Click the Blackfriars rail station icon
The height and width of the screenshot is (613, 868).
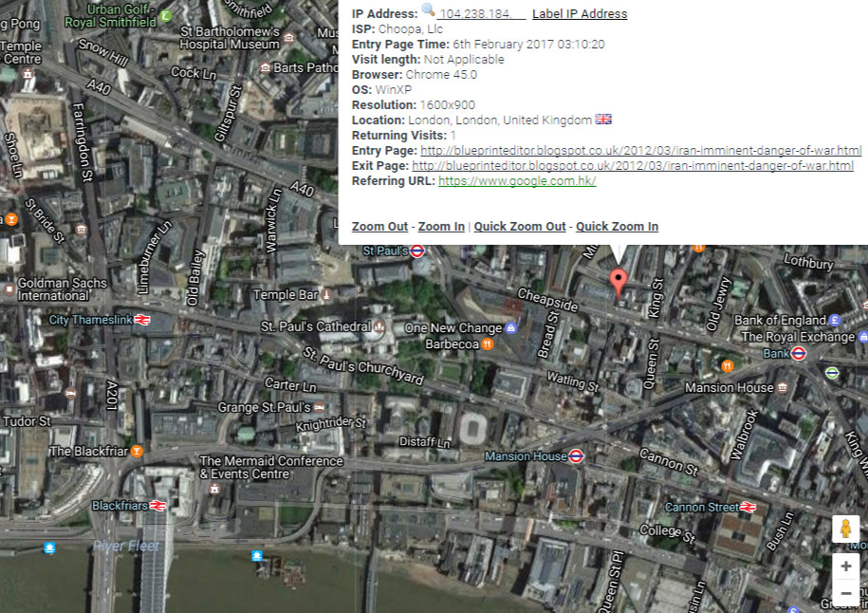click(157, 506)
